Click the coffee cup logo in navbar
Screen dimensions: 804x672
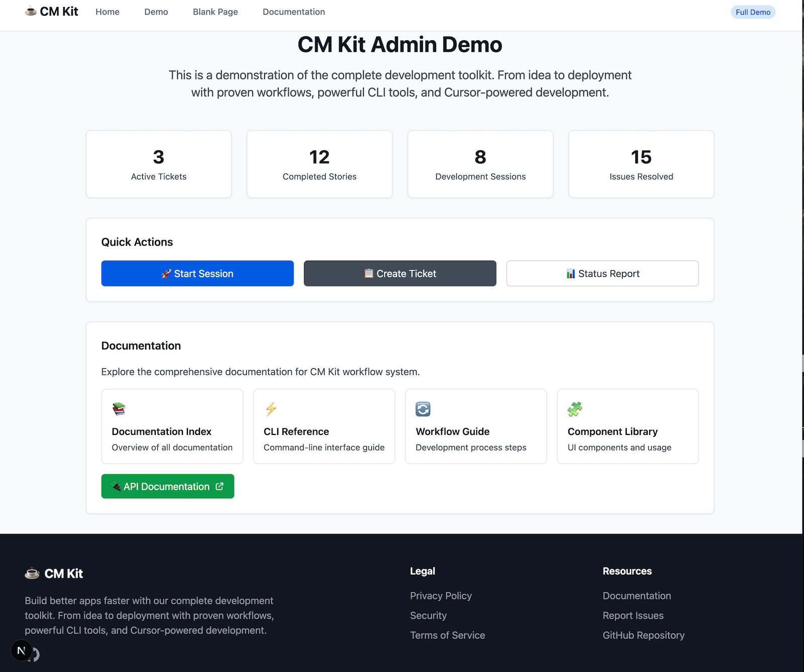point(31,11)
